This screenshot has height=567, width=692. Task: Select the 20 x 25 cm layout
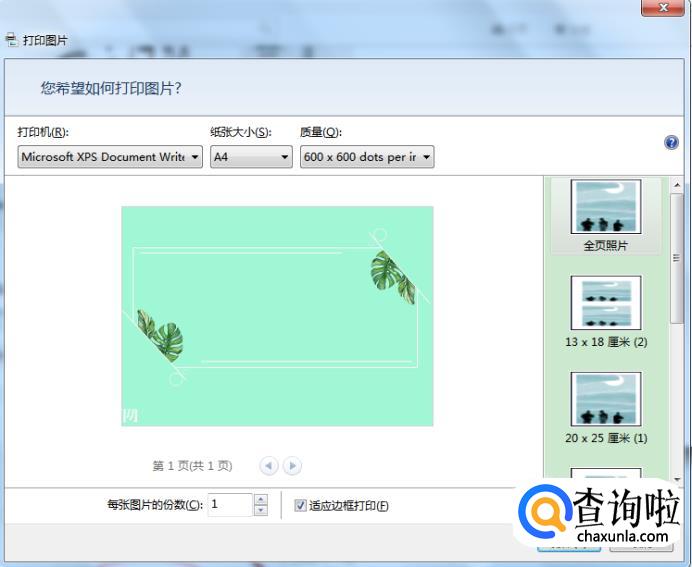pos(606,408)
